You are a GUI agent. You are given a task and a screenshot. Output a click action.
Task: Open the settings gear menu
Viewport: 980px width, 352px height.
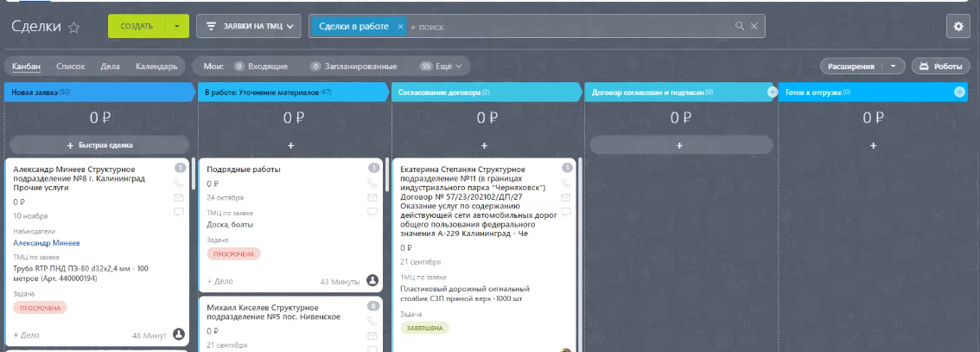pyautogui.click(x=958, y=26)
